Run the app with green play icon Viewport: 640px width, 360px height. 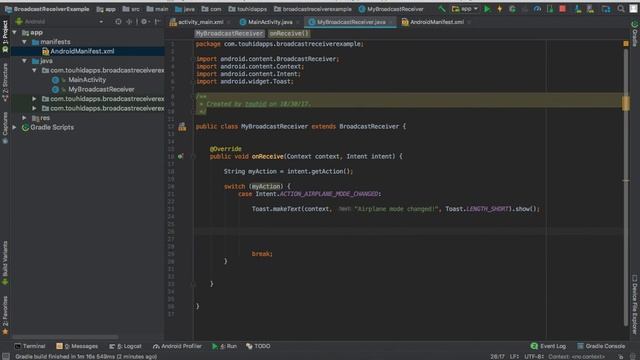(x=487, y=9)
